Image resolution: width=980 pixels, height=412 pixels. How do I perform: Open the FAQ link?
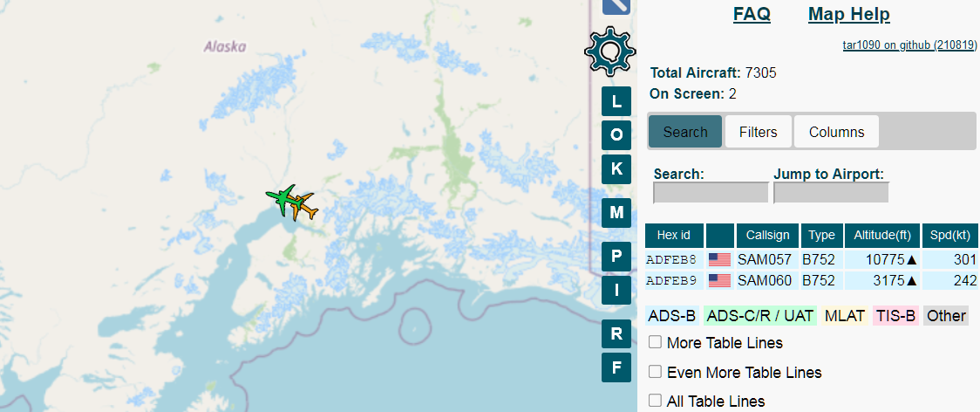click(x=752, y=14)
